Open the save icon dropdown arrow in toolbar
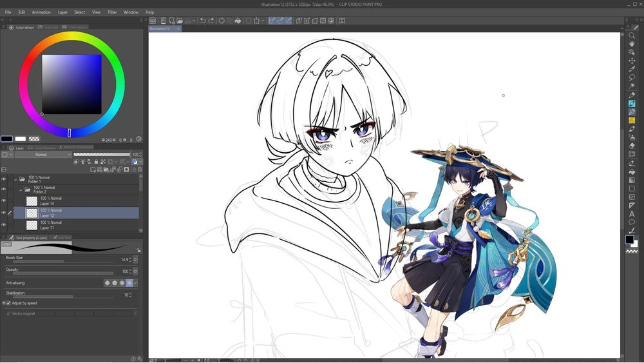 pyautogui.click(x=194, y=21)
